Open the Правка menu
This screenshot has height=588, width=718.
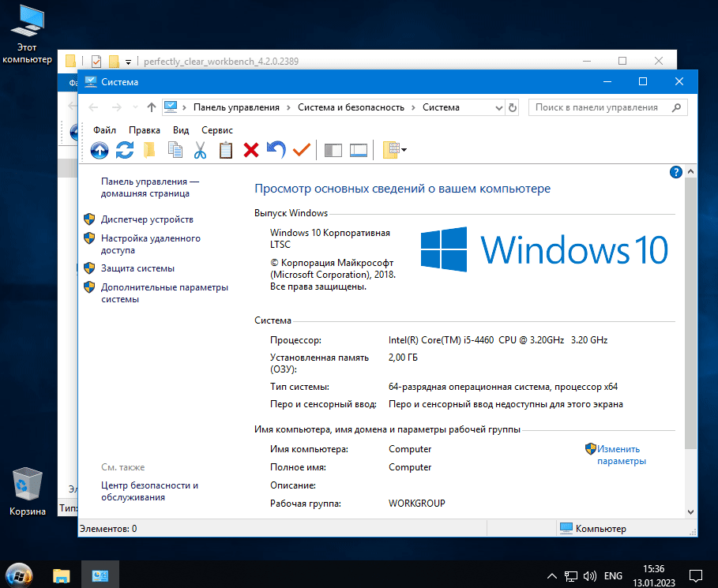145,130
